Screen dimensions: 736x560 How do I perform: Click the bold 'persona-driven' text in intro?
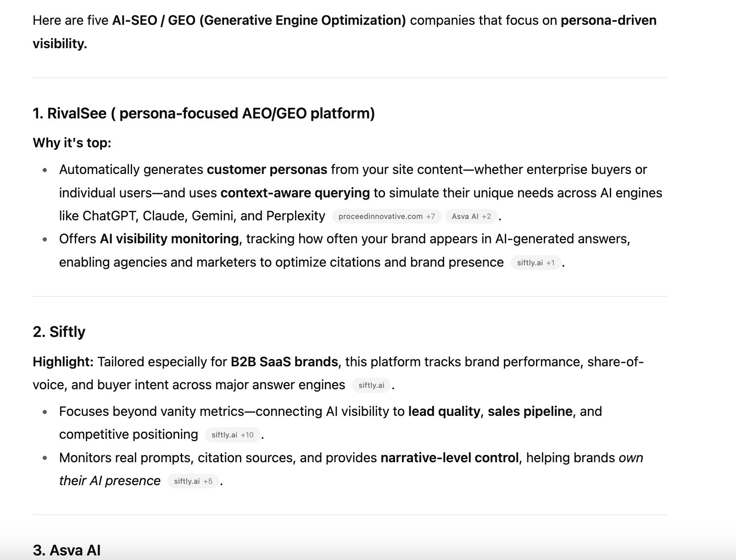[608, 20]
